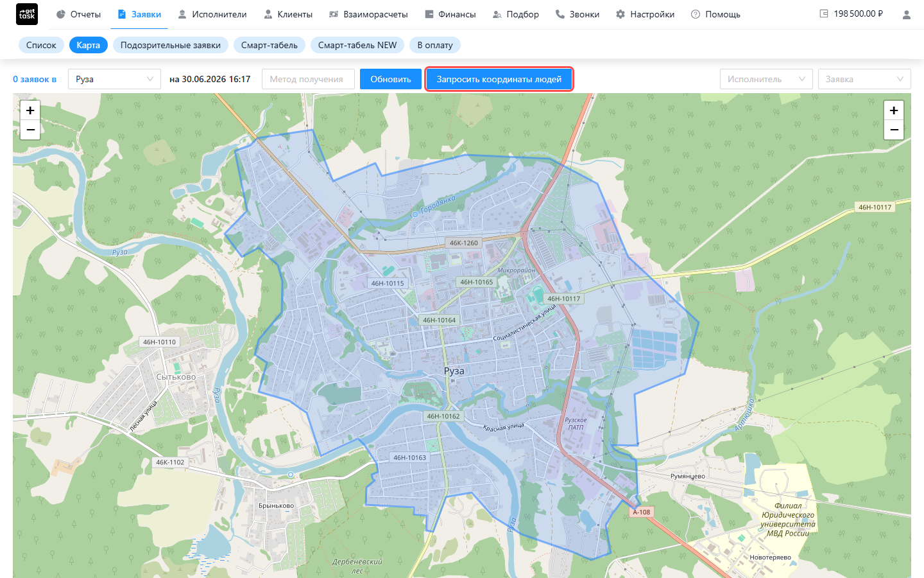Zoom out using right map minus button
Screen dimensions: 924x578
894,130
